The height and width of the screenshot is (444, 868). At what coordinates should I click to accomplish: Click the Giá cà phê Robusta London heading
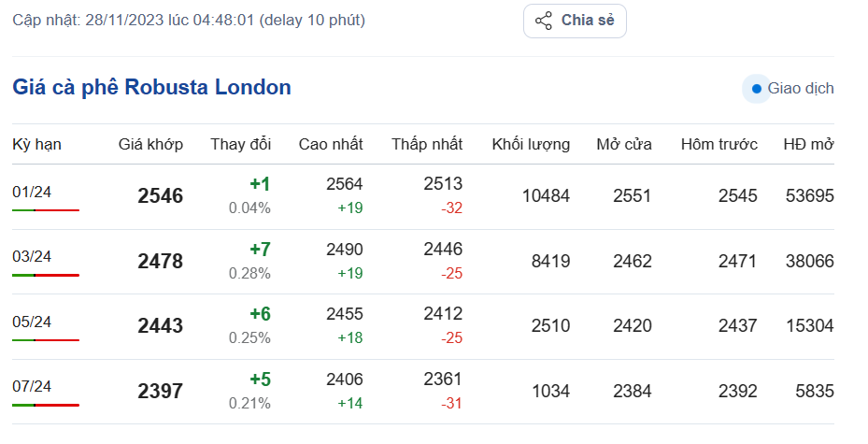pos(151,88)
